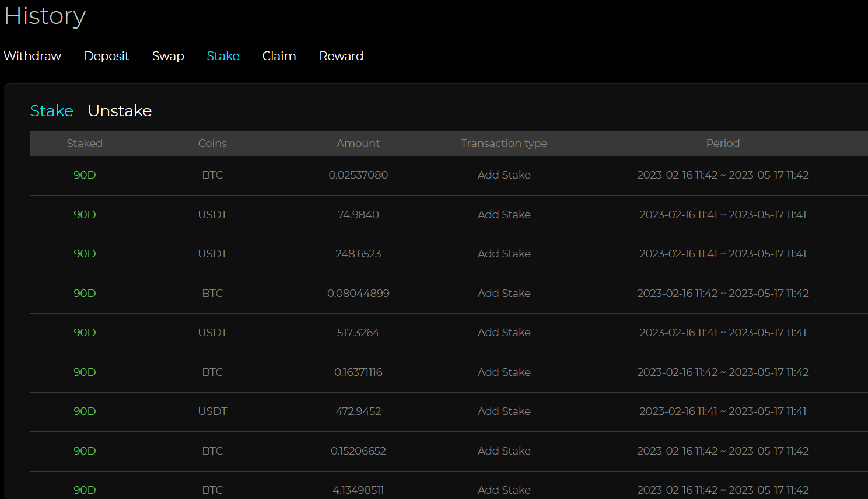Switch to the Unstake sub-tab
This screenshot has width=868, height=499.
coord(120,111)
